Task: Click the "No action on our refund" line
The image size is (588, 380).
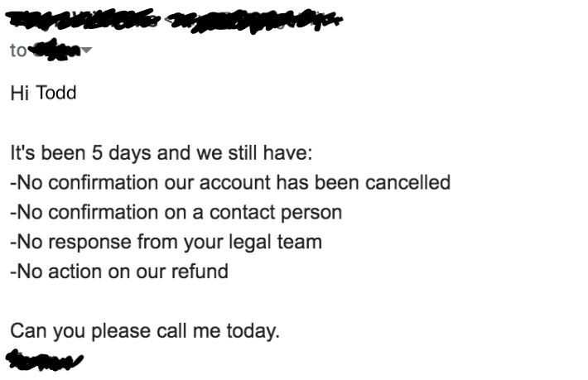Action: pyautogui.click(x=118, y=271)
